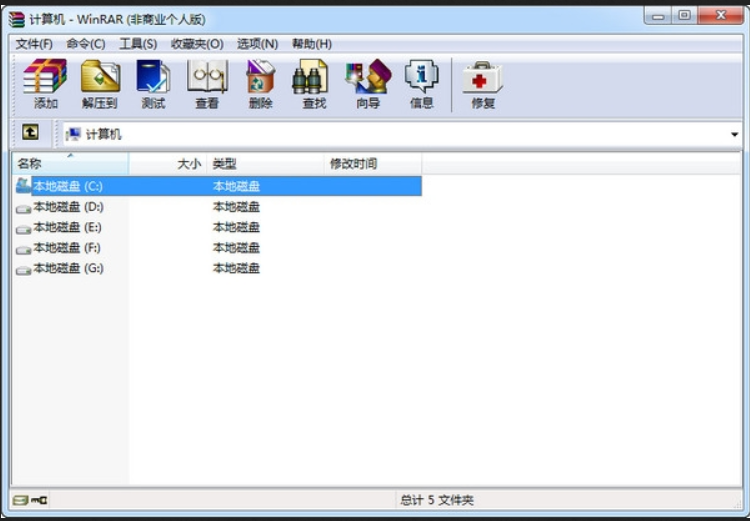Screen dimensions: 750x521
Task: Select the 本地磁盘 (D:) row name
Action: tap(68, 207)
